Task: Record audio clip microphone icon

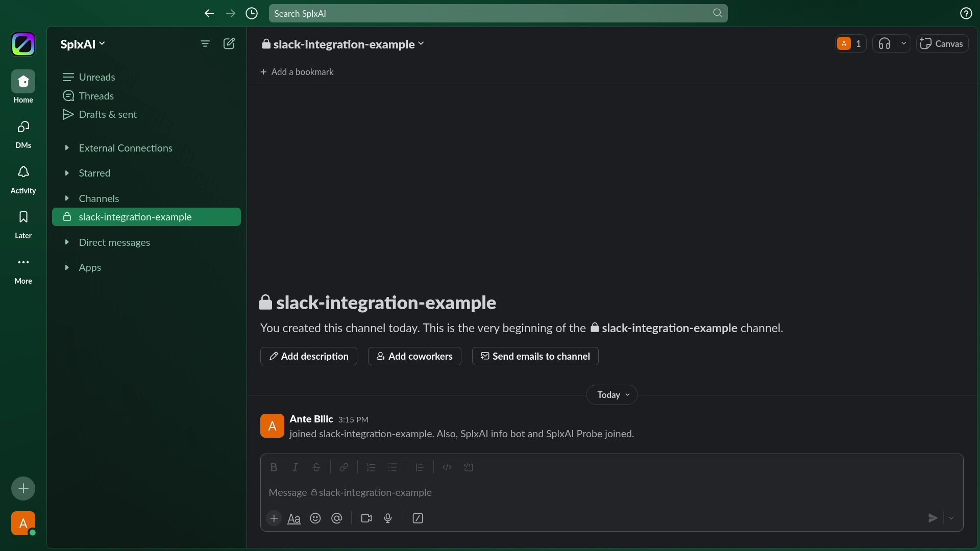Action: pyautogui.click(x=388, y=518)
